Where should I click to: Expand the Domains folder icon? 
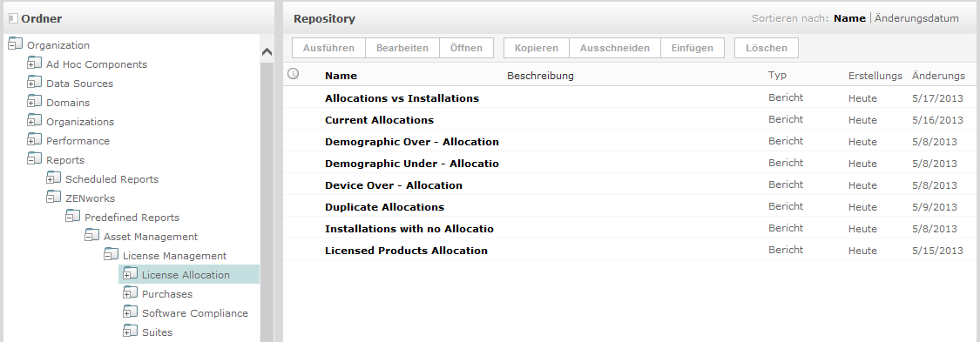coord(34,103)
